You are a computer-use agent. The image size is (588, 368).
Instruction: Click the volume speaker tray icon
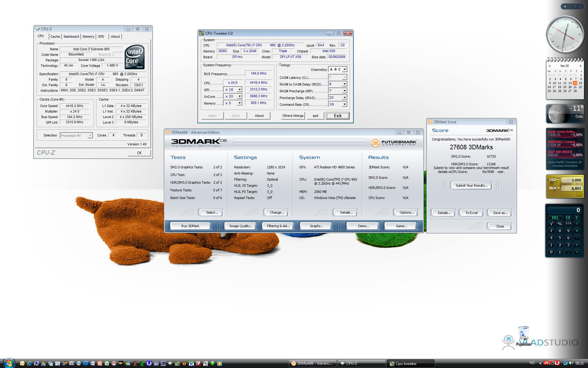[571, 363]
